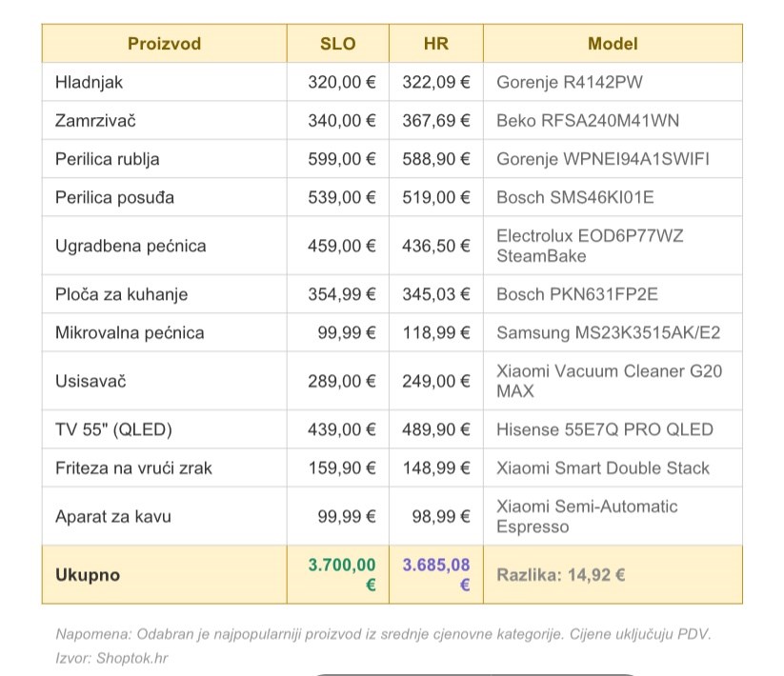Select the Gorenje R4142PW model cell

[x=569, y=83]
